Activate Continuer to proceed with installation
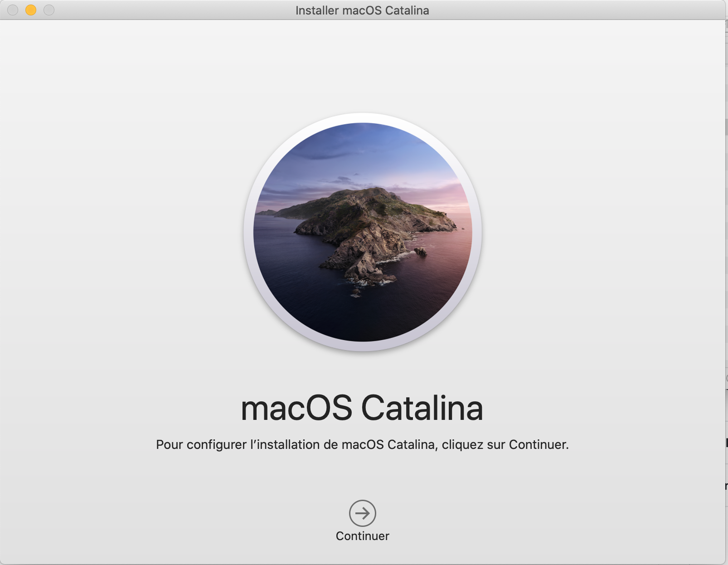Image resolution: width=728 pixels, height=565 pixels. 362,513
